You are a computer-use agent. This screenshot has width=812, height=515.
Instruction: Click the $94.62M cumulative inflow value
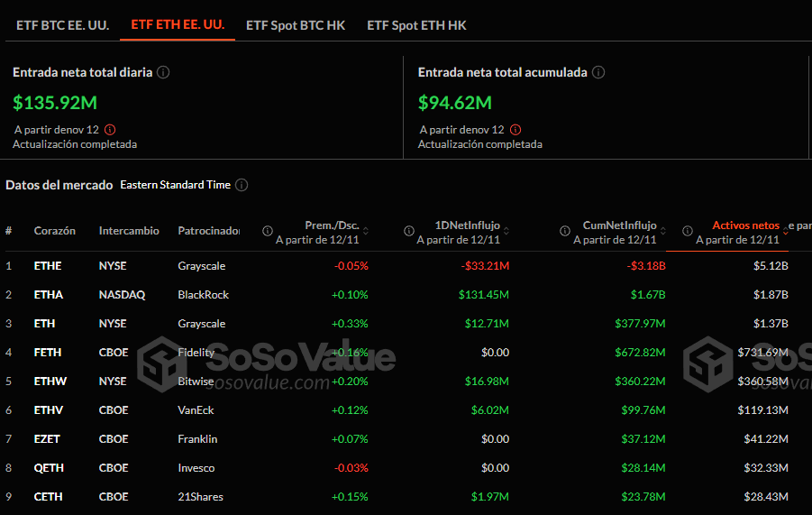455,103
